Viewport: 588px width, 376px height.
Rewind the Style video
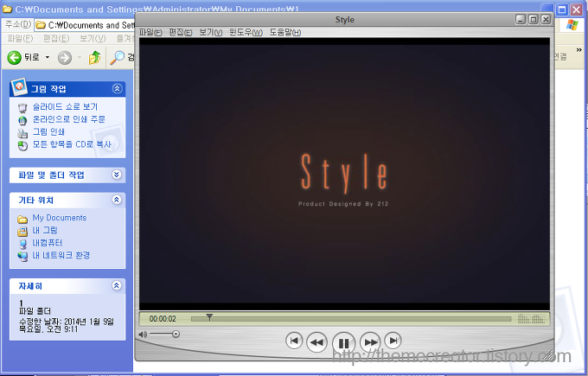click(x=316, y=342)
